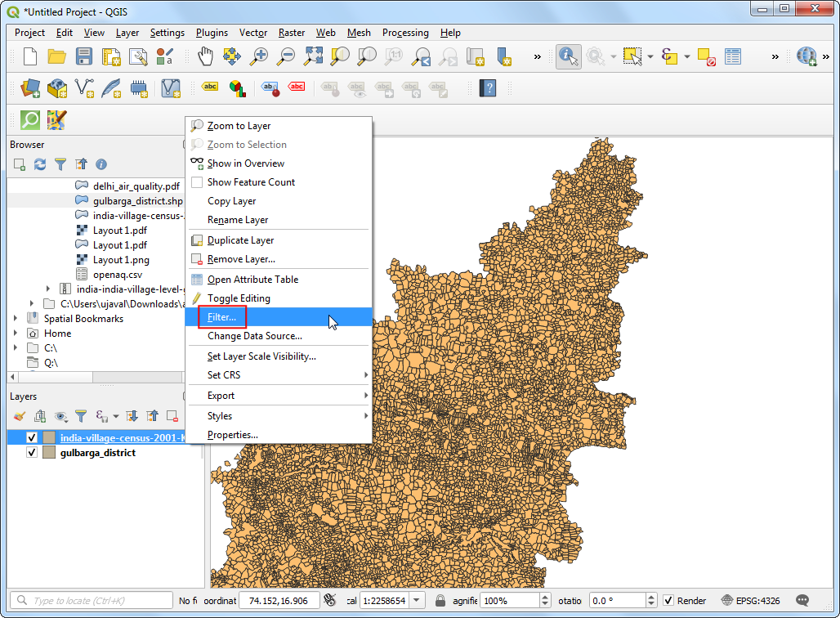Open the scale dropdown arrow
840x618 pixels.
(417, 600)
